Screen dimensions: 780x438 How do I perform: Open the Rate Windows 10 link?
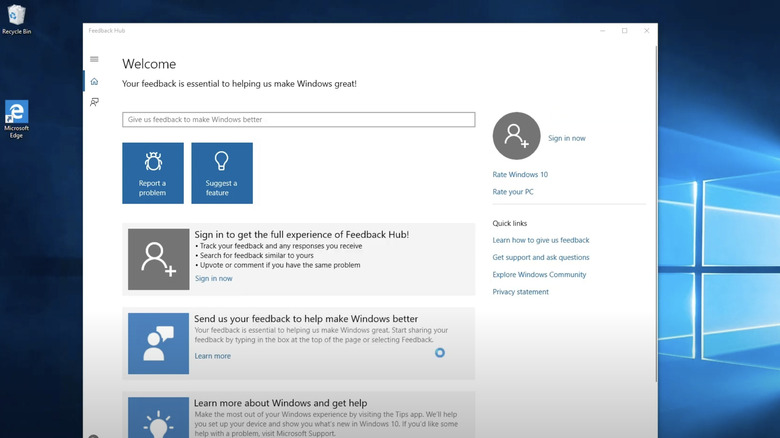coord(520,175)
